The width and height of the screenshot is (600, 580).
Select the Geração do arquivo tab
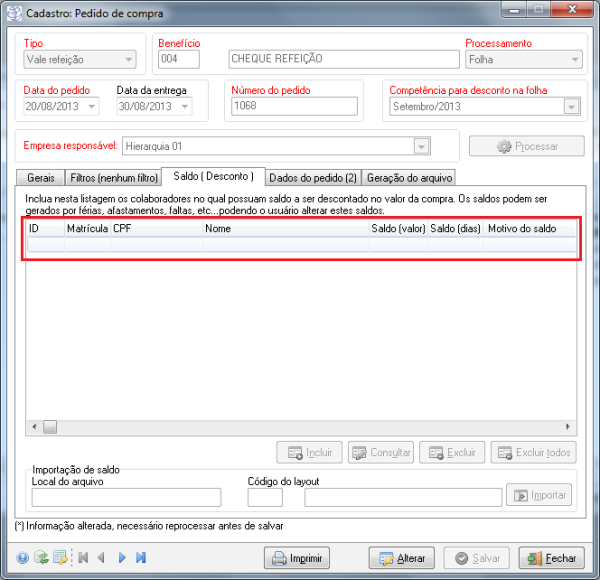click(410, 178)
